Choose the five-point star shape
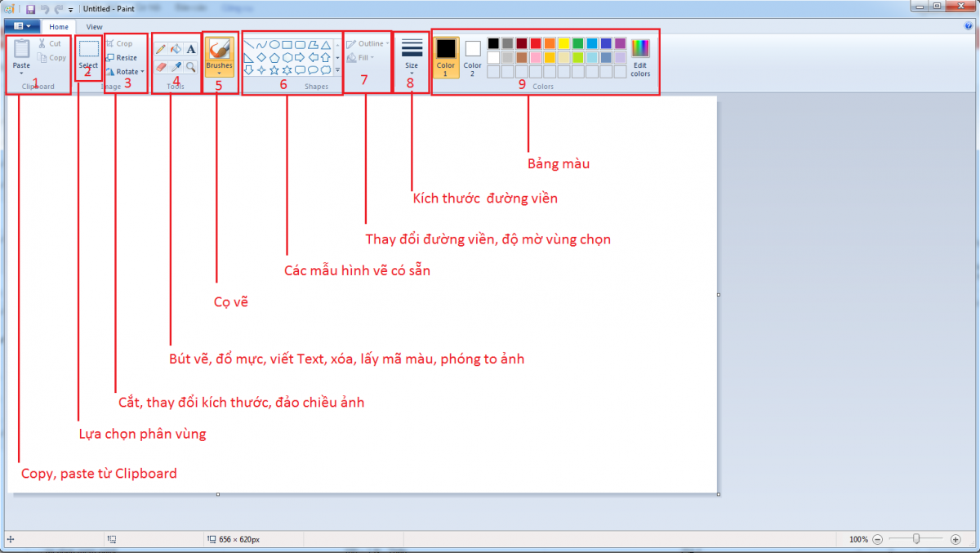The height and width of the screenshot is (553, 980). (274, 70)
